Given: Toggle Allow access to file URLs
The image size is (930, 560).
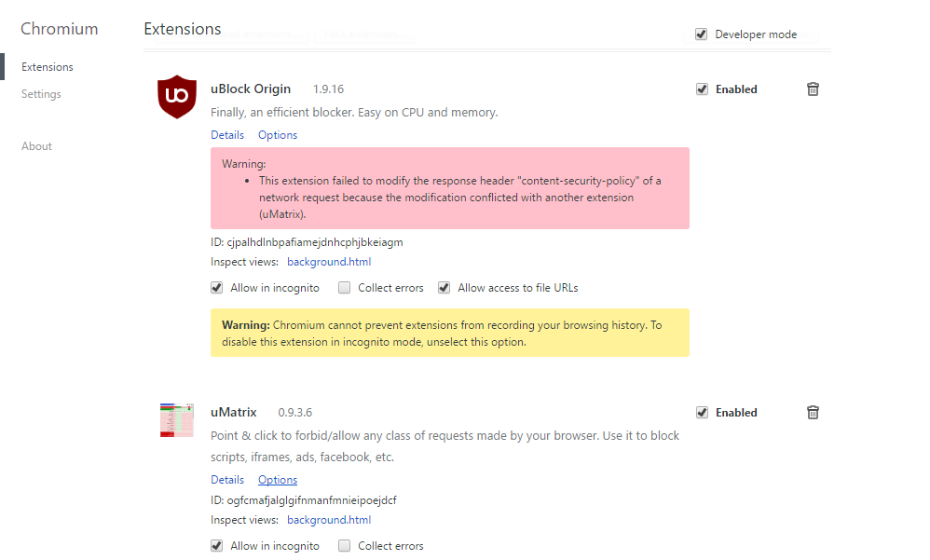Looking at the screenshot, I should [444, 287].
